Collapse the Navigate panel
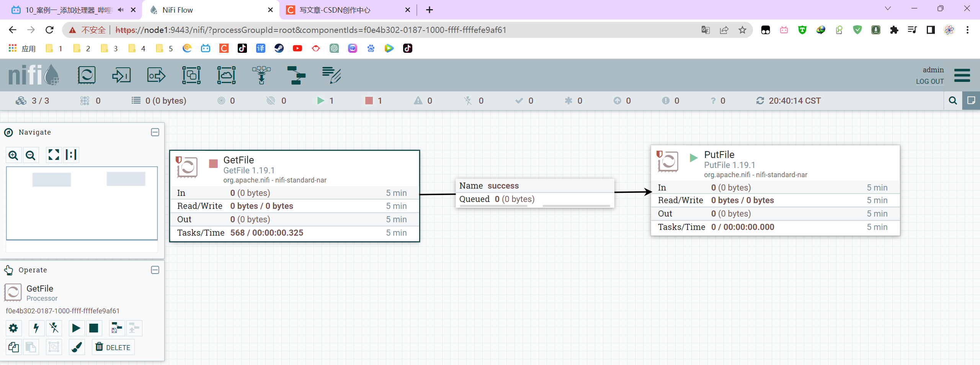Viewport: 980px width, 365px height. pos(155,132)
